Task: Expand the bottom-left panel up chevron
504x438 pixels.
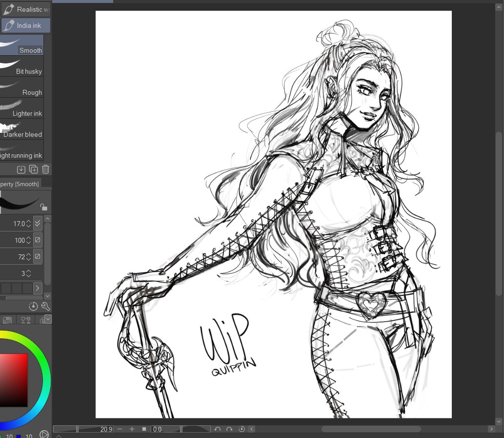Action: tap(59, 436)
